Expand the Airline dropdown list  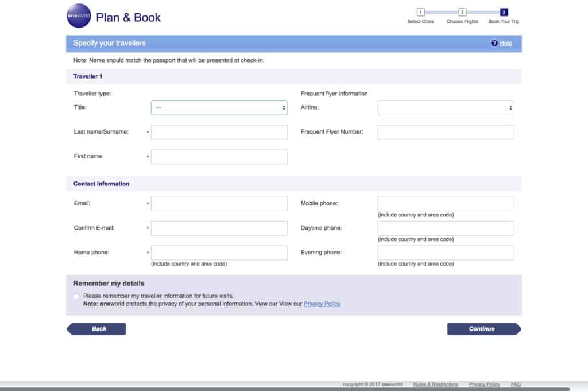[x=446, y=108]
